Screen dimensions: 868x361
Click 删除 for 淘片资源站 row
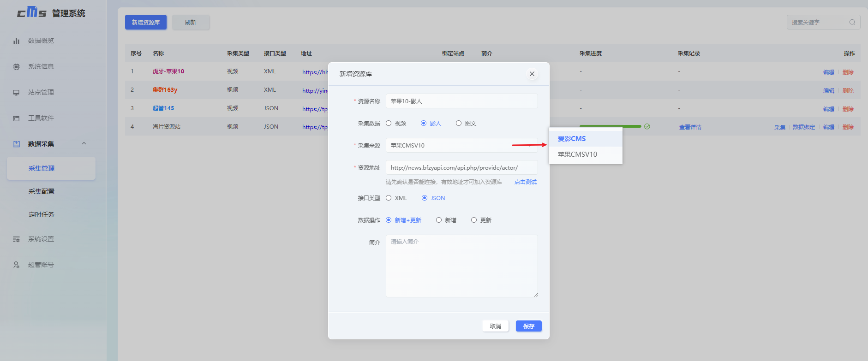[x=848, y=127]
